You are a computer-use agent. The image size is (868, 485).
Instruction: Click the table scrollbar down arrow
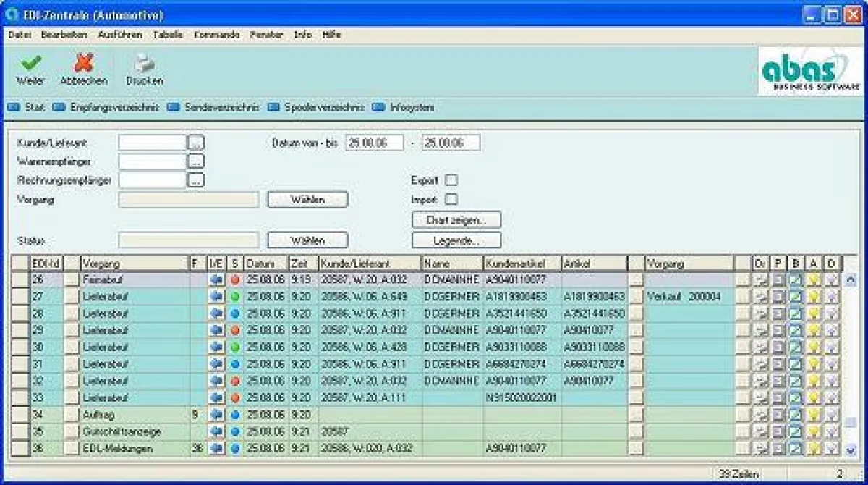point(850,450)
